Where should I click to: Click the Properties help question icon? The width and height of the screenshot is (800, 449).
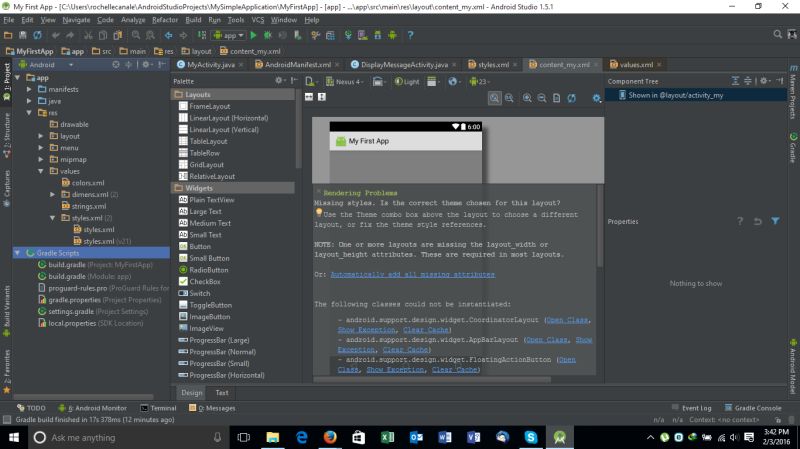tap(740, 221)
